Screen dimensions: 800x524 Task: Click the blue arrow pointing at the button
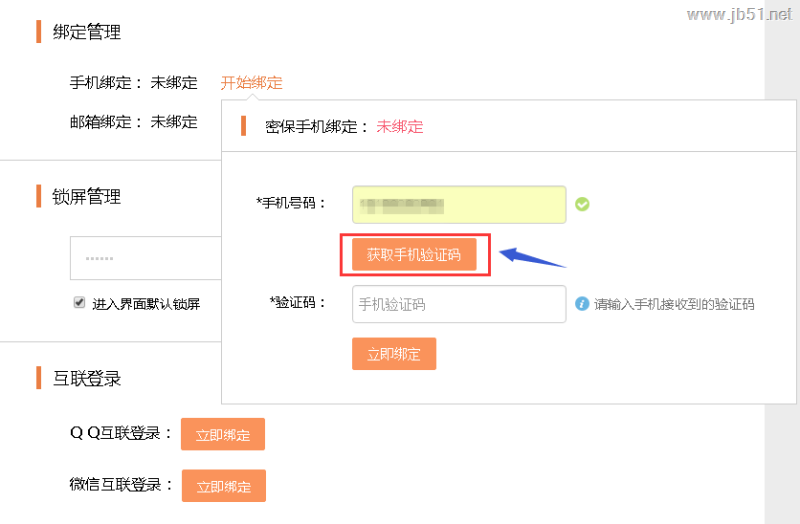click(x=530, y=257)
